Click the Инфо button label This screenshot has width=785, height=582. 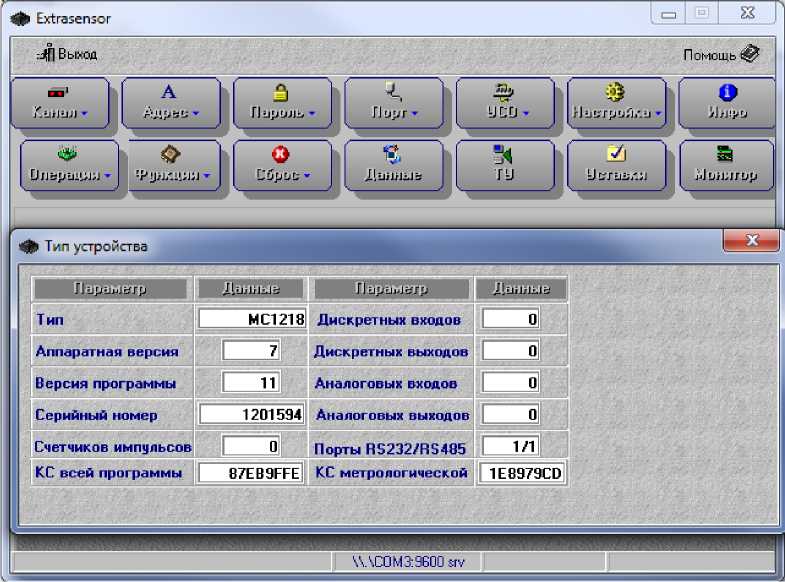pos(727,113)
